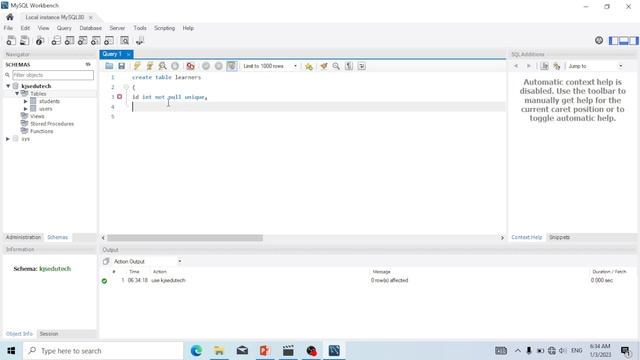Switch to the Administration tab
The image size is (640, 360).
[x=23, y=237]
